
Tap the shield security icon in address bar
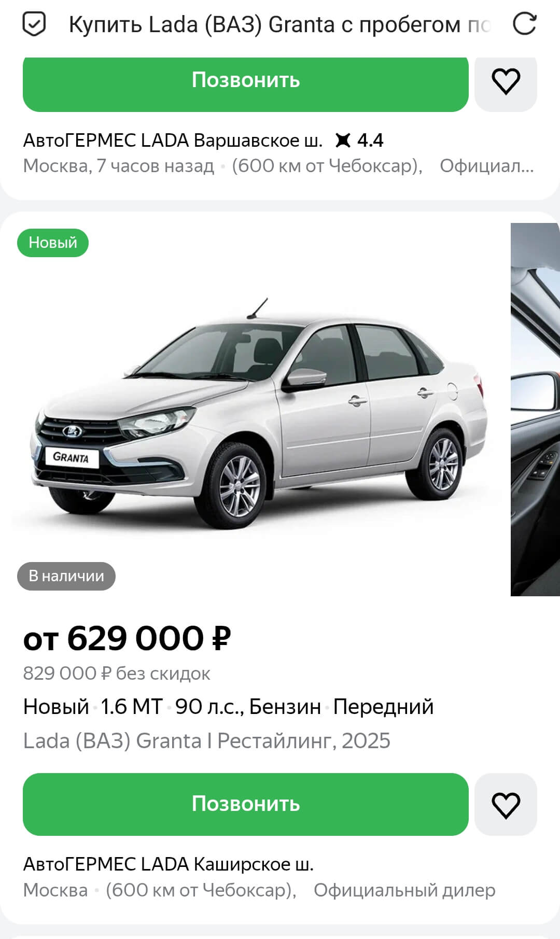coord(34,24)
